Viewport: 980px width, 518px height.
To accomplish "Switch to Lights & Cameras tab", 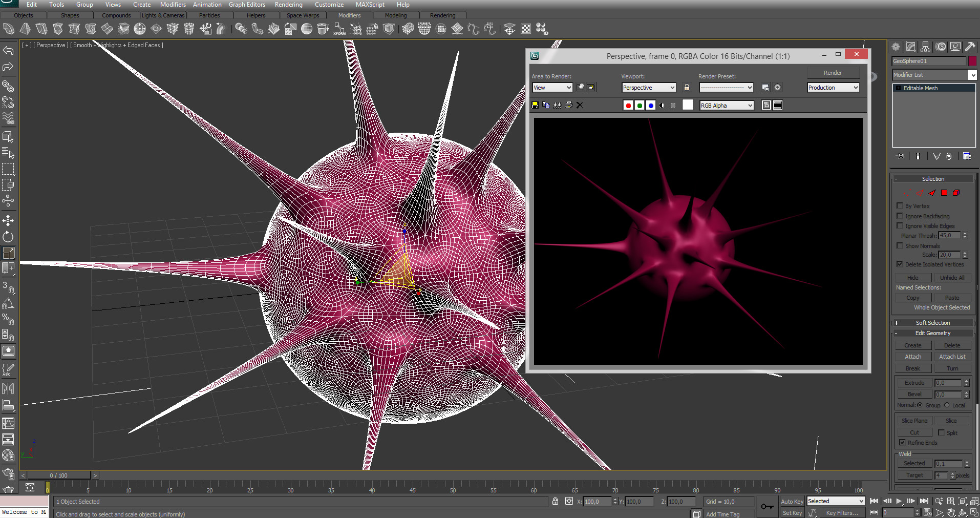I will tap(163, 15).
